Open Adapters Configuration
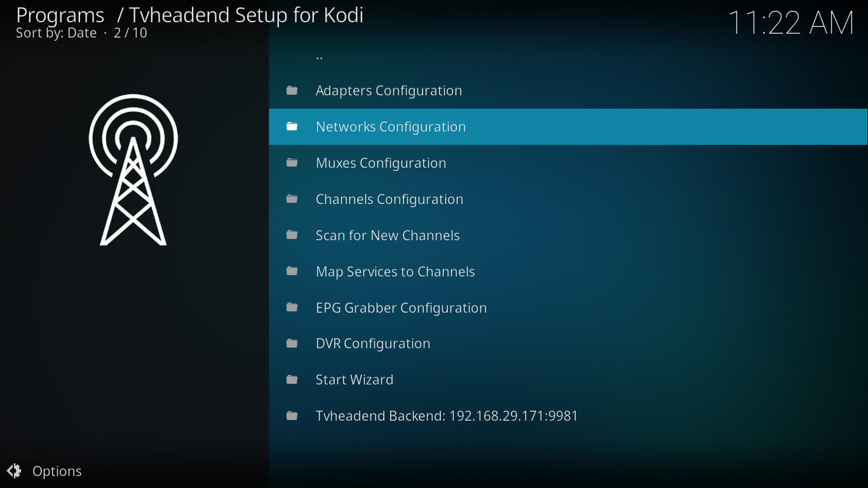 point(388,91)
